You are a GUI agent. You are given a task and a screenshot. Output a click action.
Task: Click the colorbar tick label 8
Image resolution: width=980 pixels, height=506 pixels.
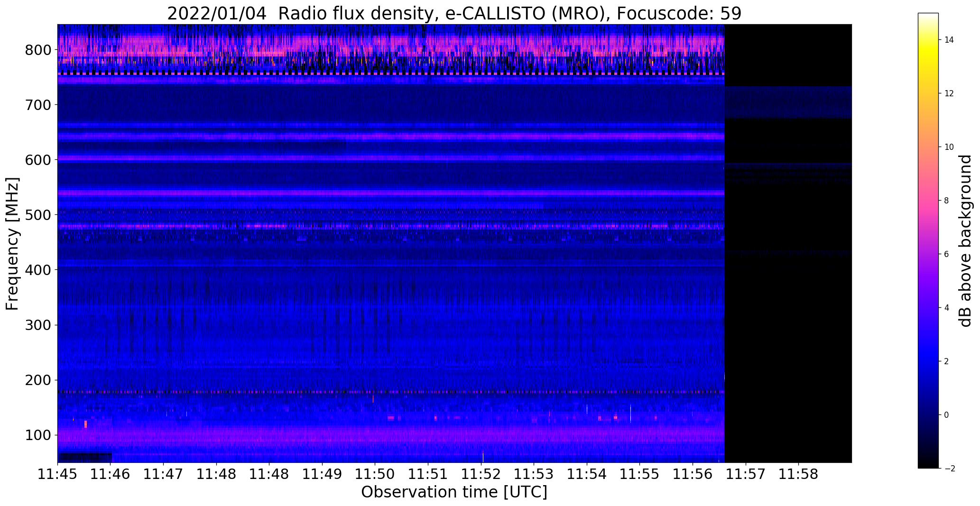pyautogui.click(x=947, y=201)
